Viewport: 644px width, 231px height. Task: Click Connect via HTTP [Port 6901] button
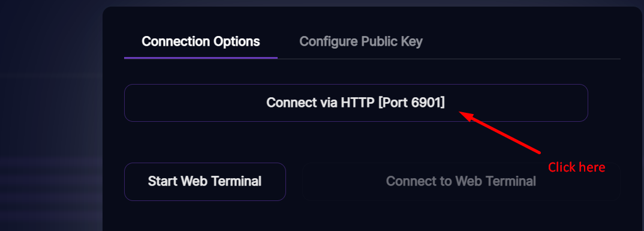pyautogui.click(x=356, y=103)
